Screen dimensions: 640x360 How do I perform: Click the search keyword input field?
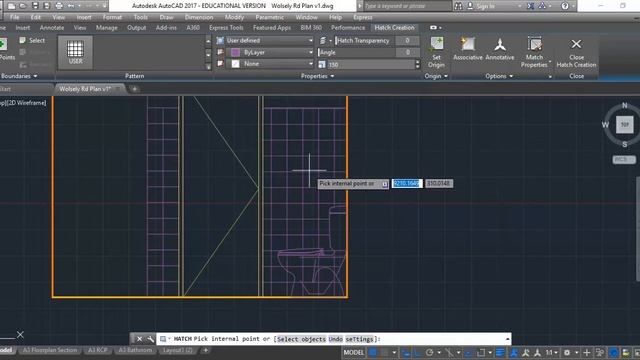[407, 6]
